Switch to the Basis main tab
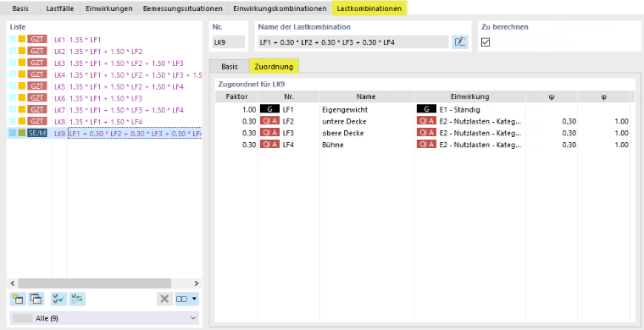The image size is (644, 330). (x=20, y=8)
